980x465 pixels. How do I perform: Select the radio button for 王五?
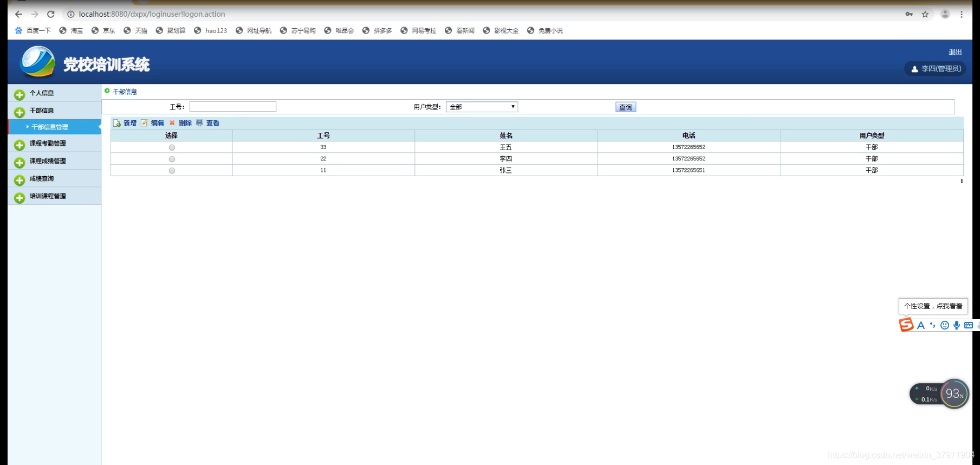(x=172, y=147)
